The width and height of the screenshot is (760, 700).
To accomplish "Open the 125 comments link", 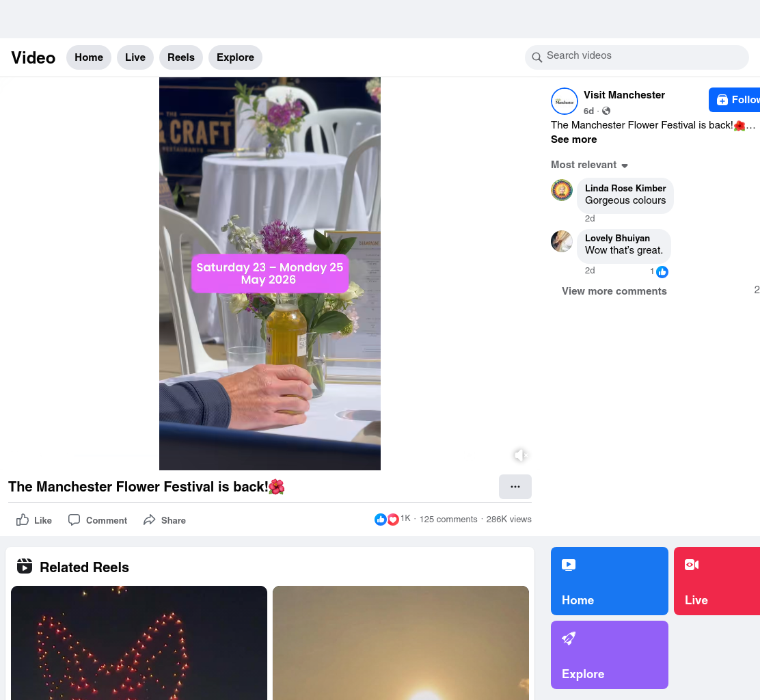I will point(448,519).
